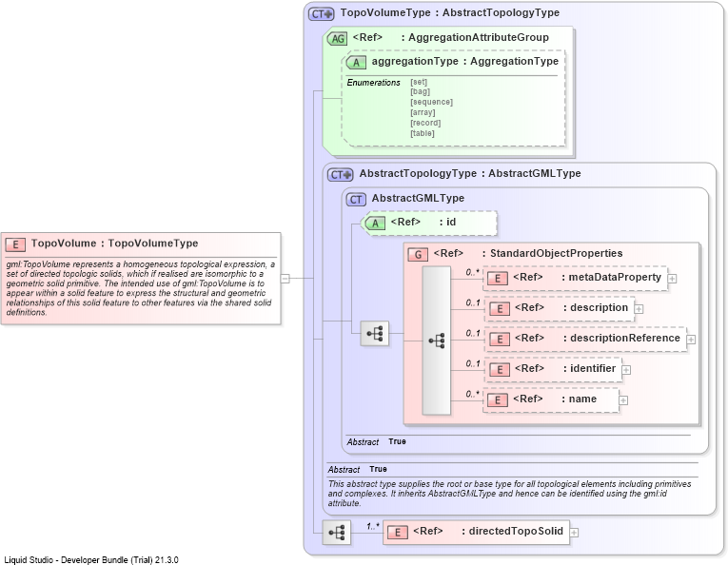Click the E icon of TopoVolume element
The image size is (728, 565).
pyautogui.click(x=15, y=244)
